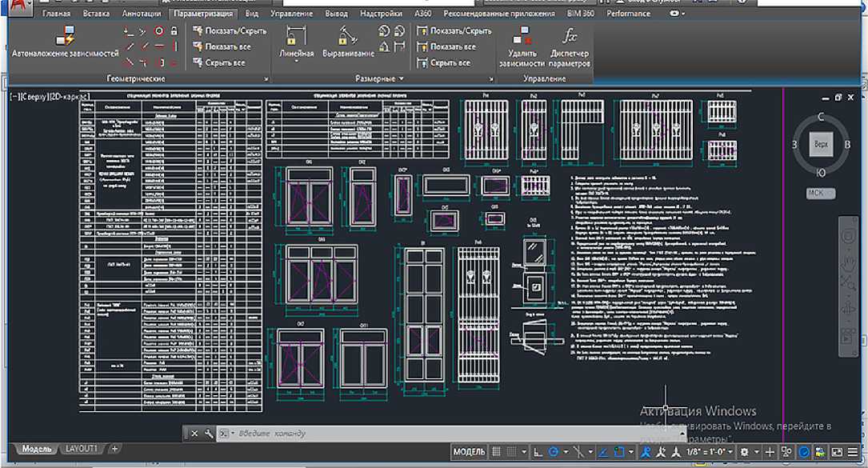Switch to the Главная ribbon tab
Viewport: 868px width, 468px height.
(x=55, y=14)
